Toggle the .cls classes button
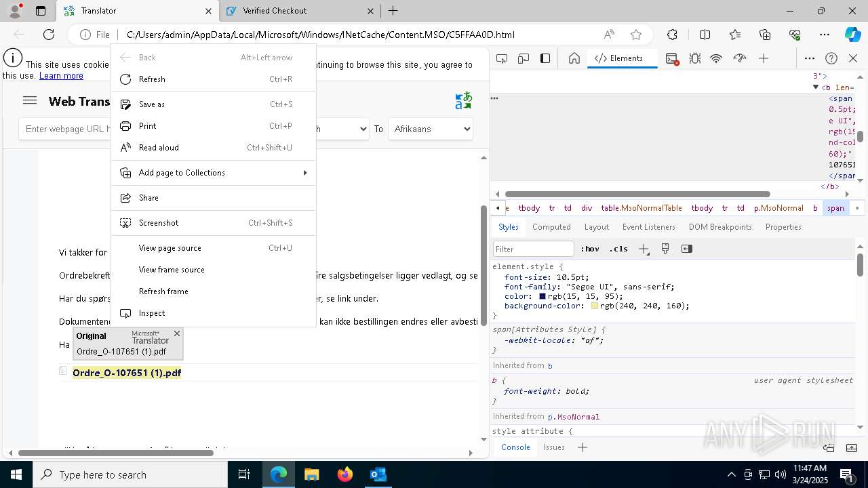The height and width of the screenshot is (488, 868). pos(618,249)
